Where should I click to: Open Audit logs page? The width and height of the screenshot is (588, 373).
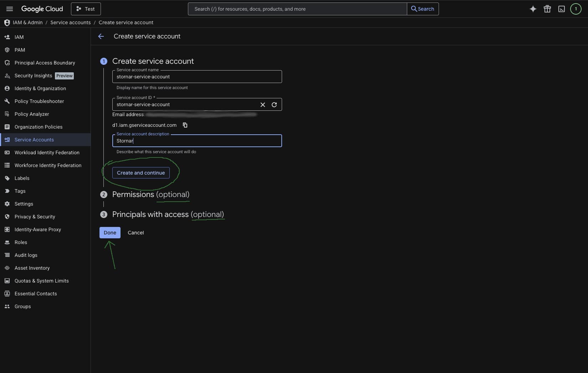coord(45,255)
